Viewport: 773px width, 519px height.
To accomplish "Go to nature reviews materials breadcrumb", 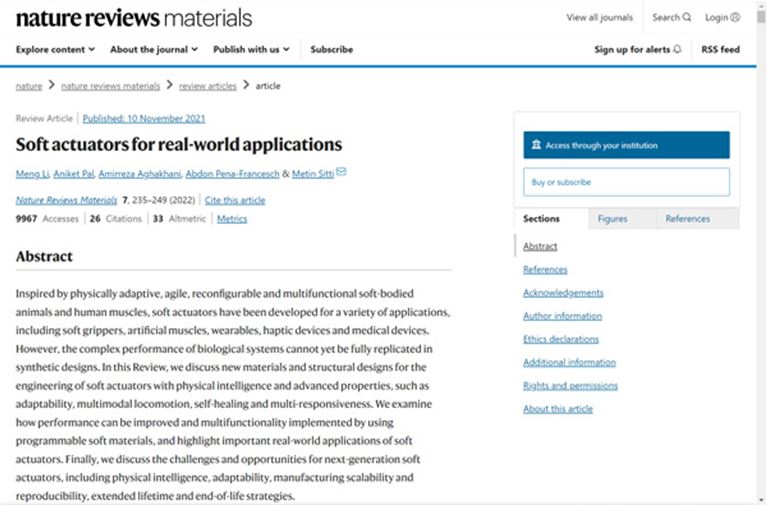I will tap(110, 86).
